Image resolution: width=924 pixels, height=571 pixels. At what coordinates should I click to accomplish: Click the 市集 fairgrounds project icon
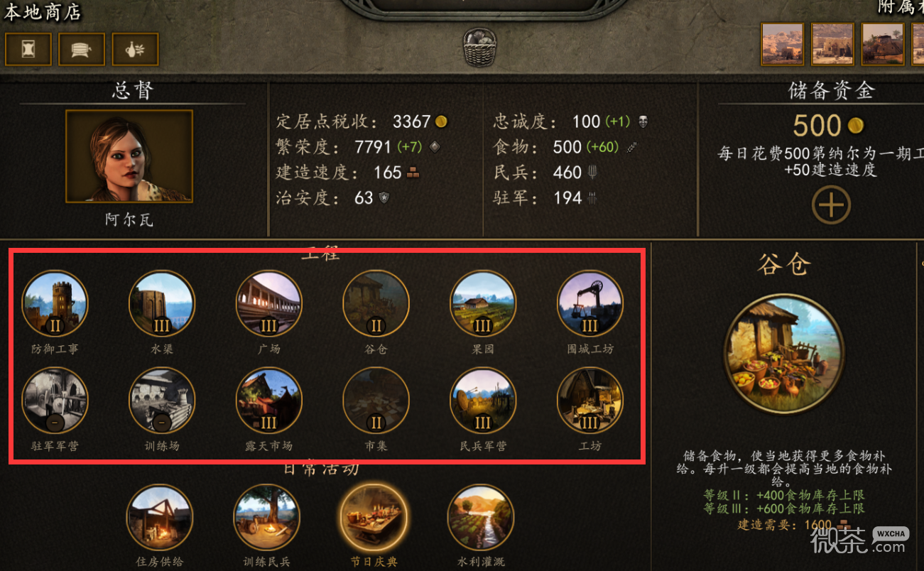376,400
